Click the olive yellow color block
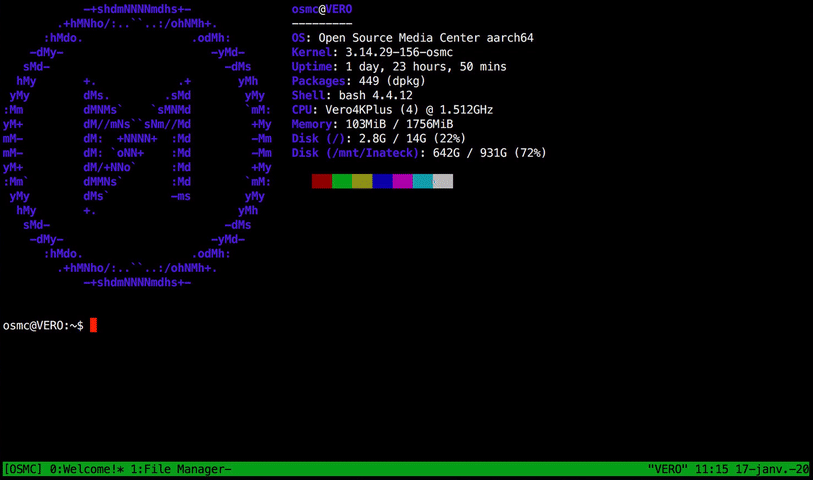 [x=362, y=181]
